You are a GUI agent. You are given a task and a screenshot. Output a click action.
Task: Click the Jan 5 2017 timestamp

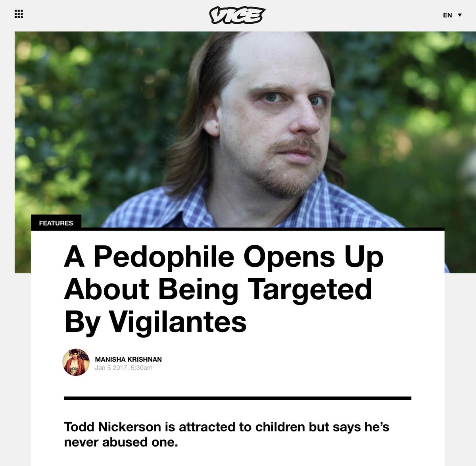[124, 368]
